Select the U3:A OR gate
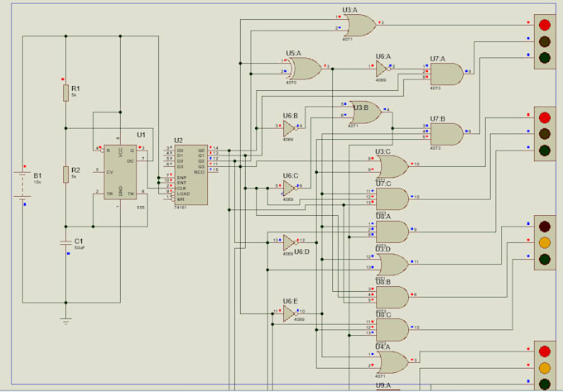Screen dimensions: 563x392 tap(362, 25)
